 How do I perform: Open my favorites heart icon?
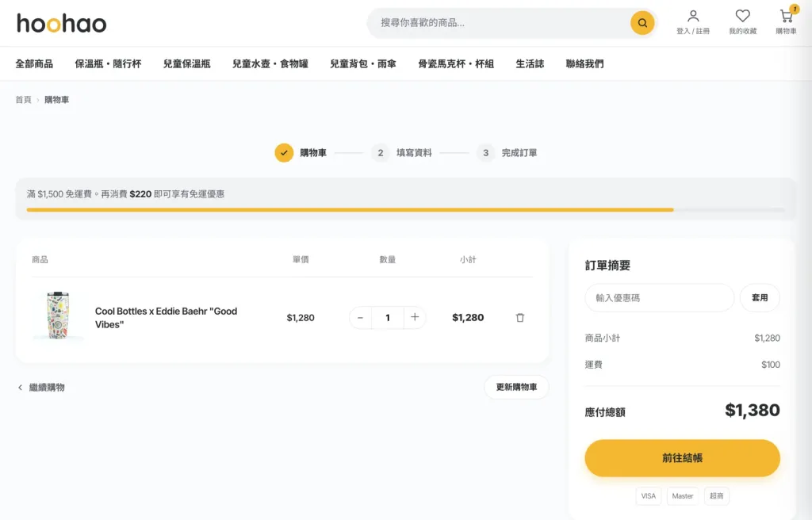tap(742, 23)
